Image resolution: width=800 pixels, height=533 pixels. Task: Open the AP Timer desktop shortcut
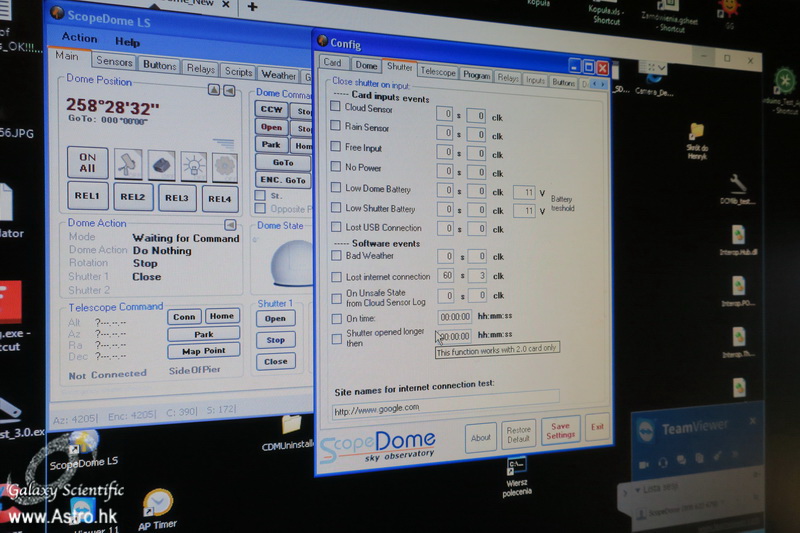click(x=158, y=505)
